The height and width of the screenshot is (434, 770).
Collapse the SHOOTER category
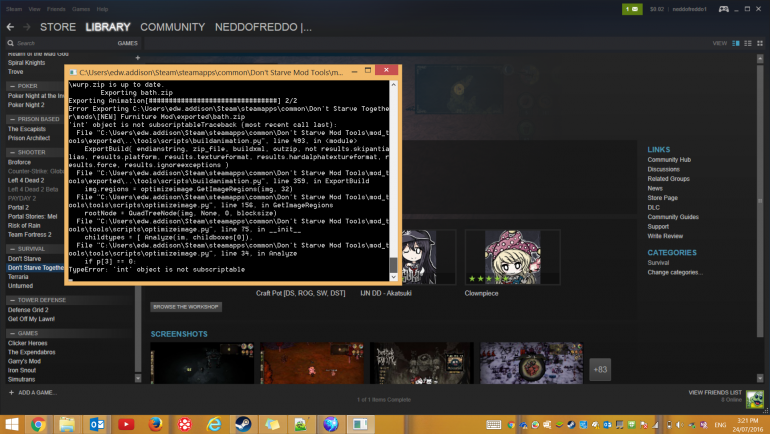(x=12, y=152)
